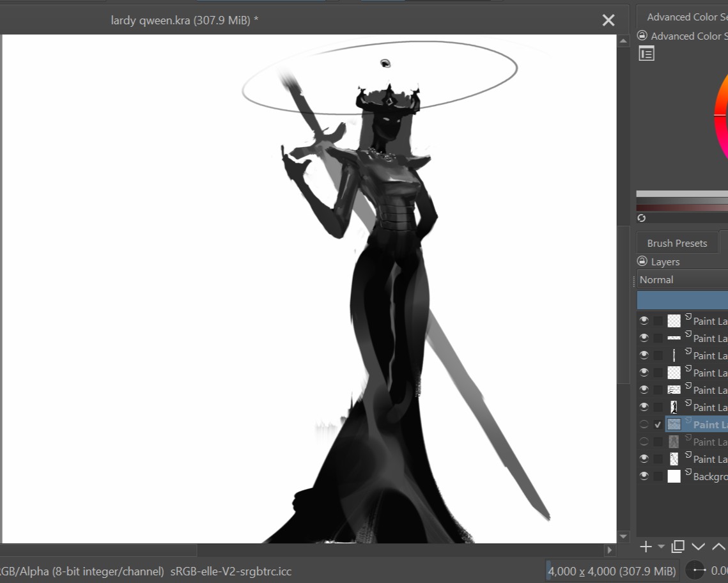Open the Brush Presets tab
Screen dimensions: 728x583
tap(677, 243)
